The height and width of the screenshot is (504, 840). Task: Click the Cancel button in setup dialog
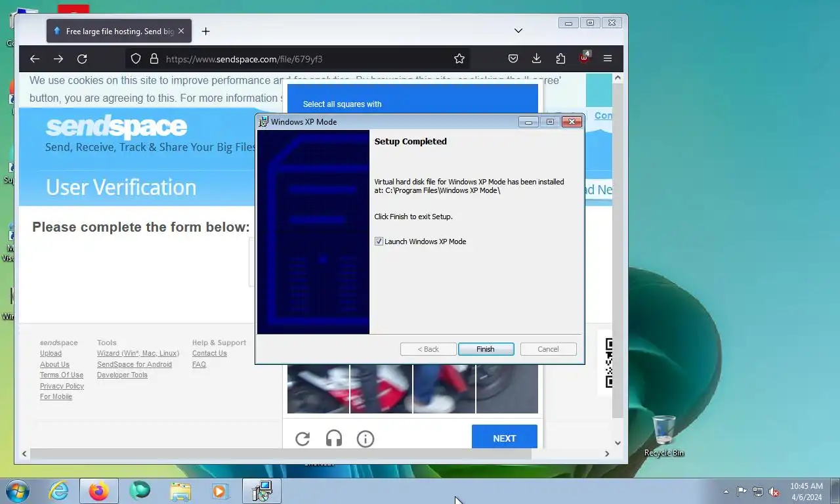coord(548,349)
